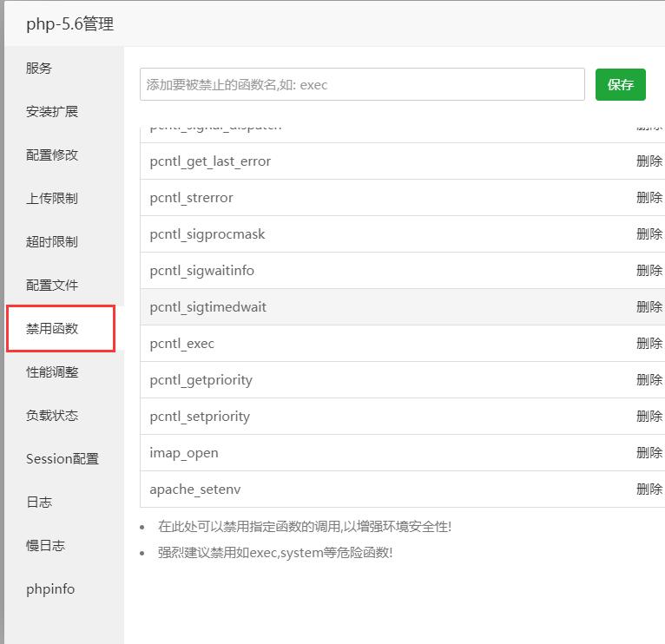This screenshot has width=665, height=644.
Task: Open the 慢日志 section
Action: [x=45, y=546]
